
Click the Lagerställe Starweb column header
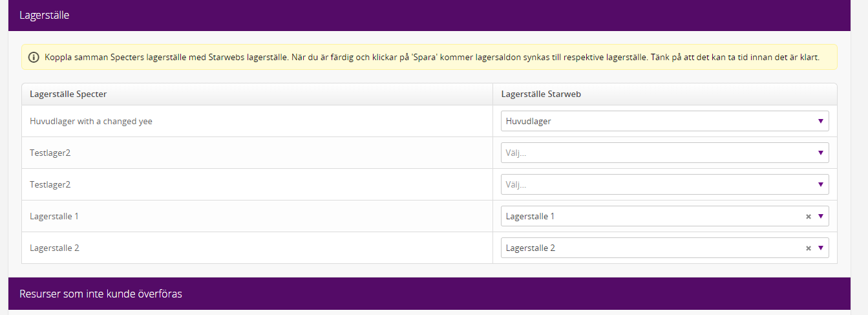tap(541, 94)
